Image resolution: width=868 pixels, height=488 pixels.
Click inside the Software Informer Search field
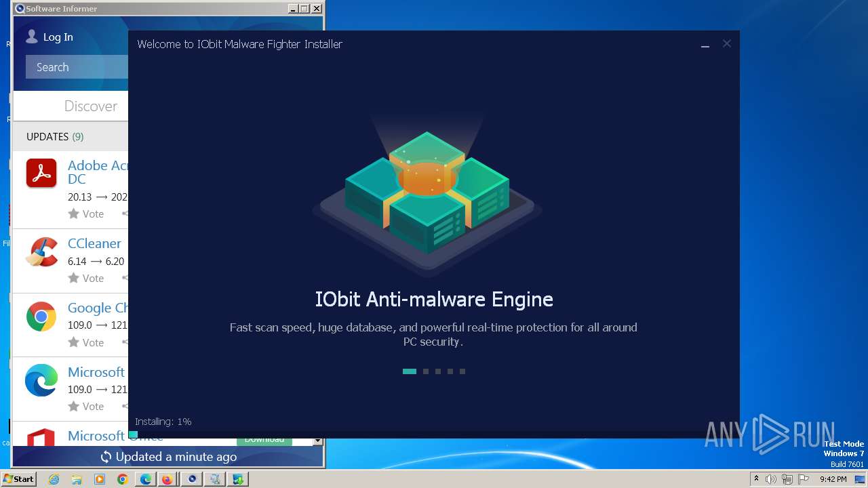(77, 67)
